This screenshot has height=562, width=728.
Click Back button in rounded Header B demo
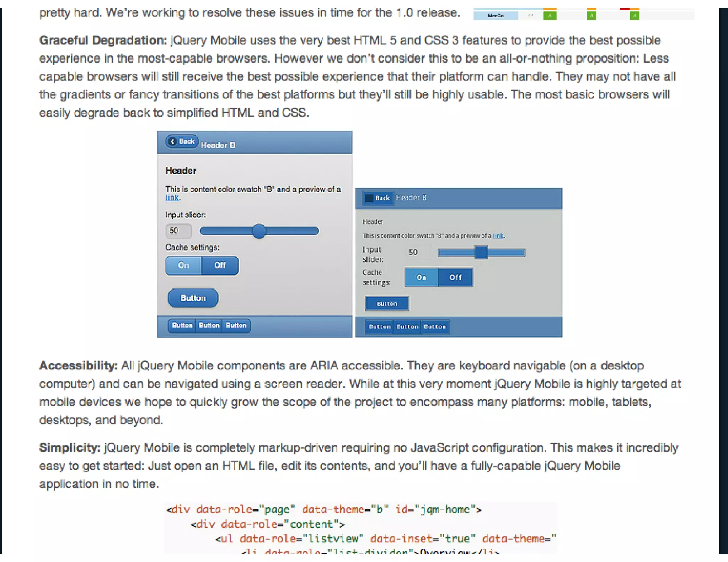point(182,142)
